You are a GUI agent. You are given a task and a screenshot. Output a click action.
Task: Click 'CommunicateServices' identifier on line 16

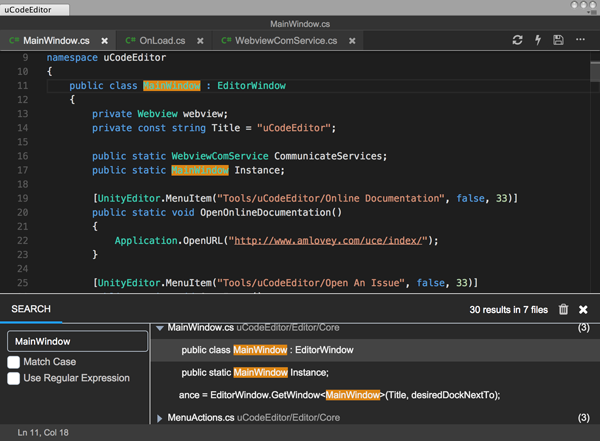(328, 156)
